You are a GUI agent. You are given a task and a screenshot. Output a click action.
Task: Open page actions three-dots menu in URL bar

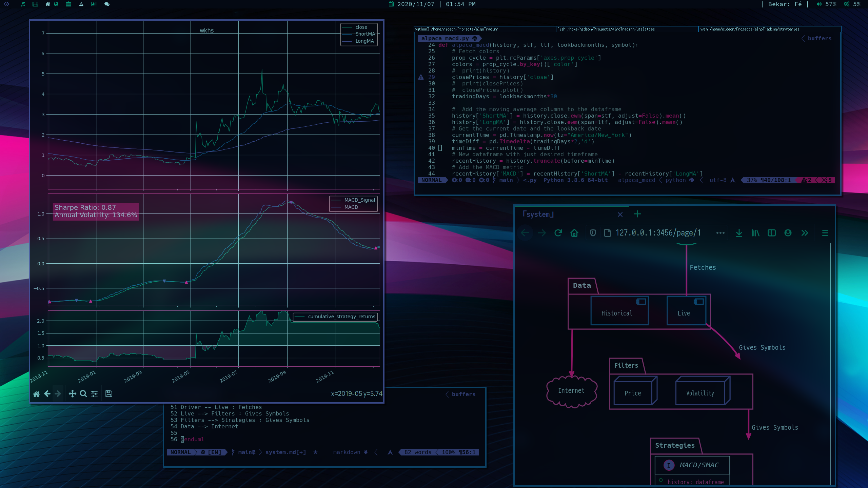point(721,233)
